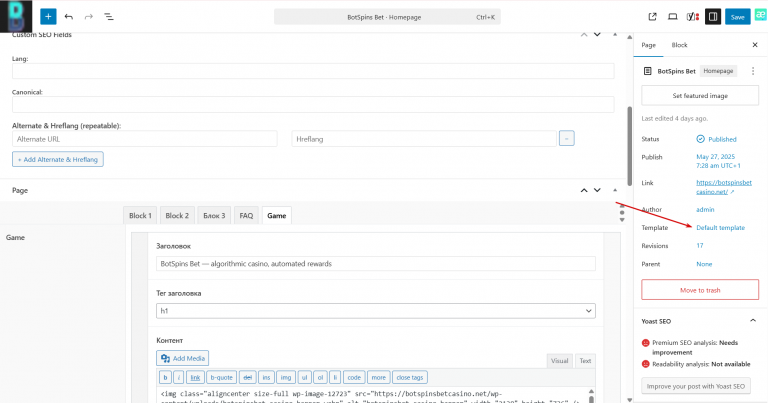Change the author admin
This screenshot has height=403, width=768.
(x=705, y=210)
